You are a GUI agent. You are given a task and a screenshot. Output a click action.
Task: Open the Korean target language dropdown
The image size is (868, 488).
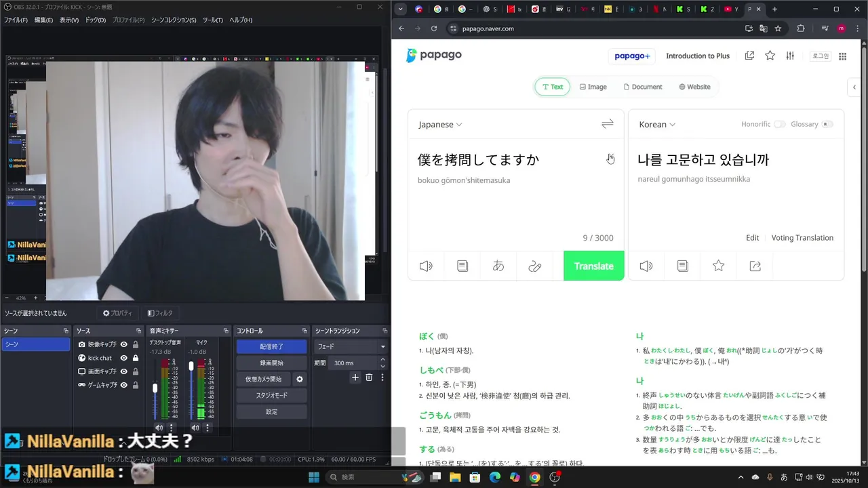click(x=657, y=124)
